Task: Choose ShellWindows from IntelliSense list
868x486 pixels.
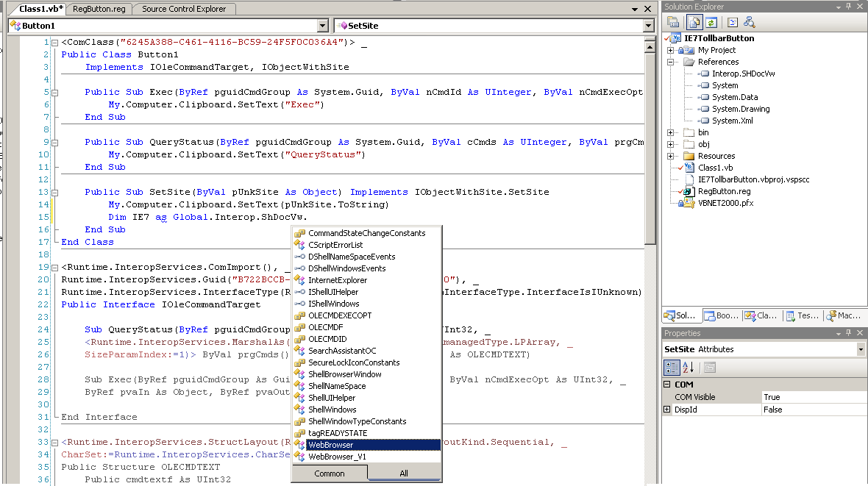Action: (366, 409)
